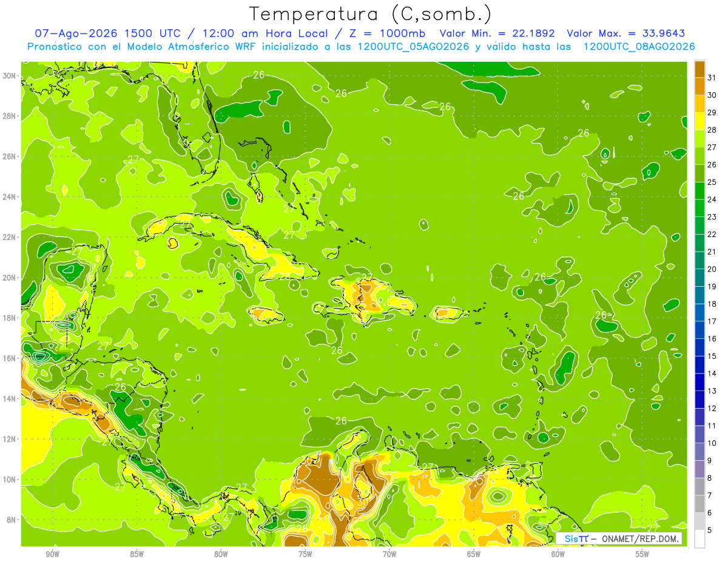Click the 22N latitude label

(x=10, y=237)
